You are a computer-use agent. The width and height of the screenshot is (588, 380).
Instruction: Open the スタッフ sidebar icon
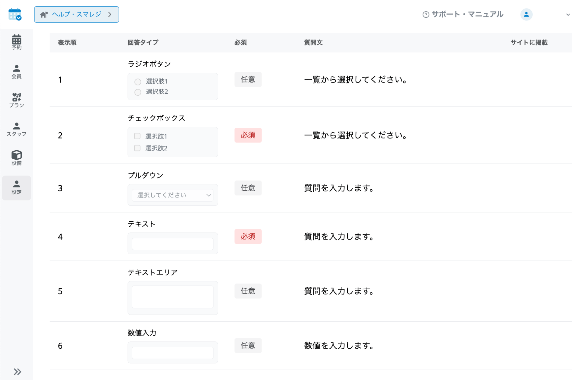17,129
